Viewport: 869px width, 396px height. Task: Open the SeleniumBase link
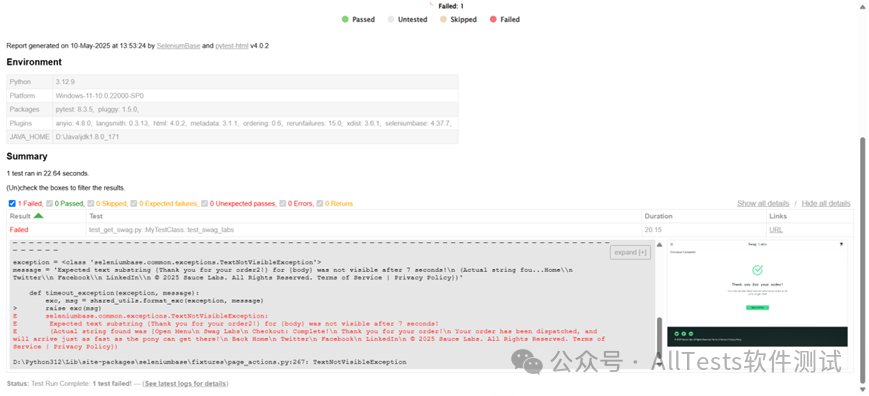[x=178, y=46]
